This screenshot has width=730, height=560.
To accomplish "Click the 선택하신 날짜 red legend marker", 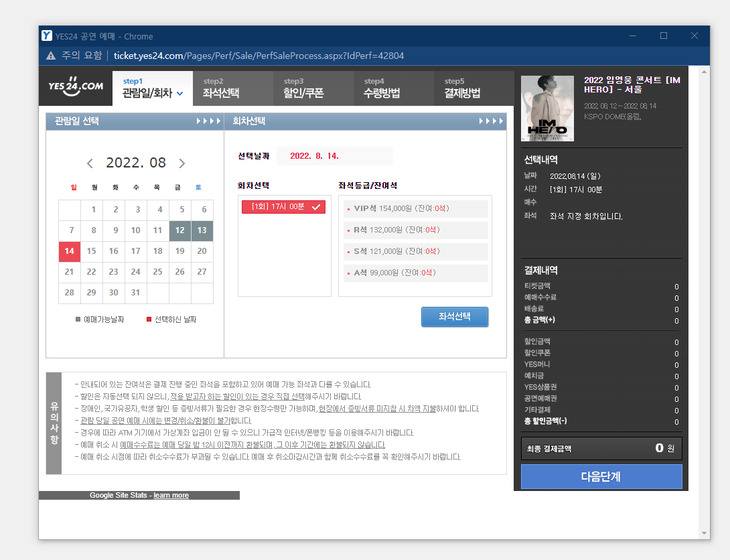I will pos(149,320).
